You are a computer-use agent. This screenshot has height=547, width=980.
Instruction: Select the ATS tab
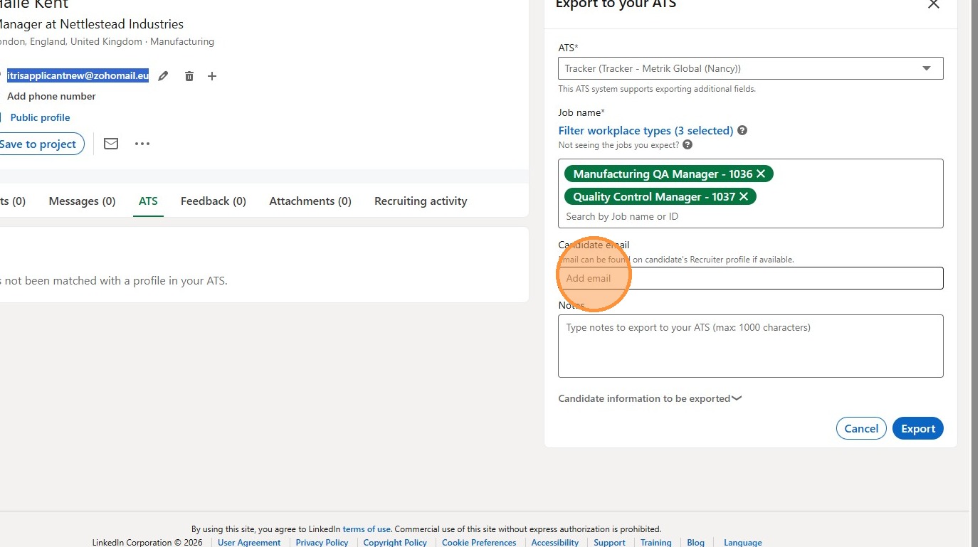(x=148, y=201)
